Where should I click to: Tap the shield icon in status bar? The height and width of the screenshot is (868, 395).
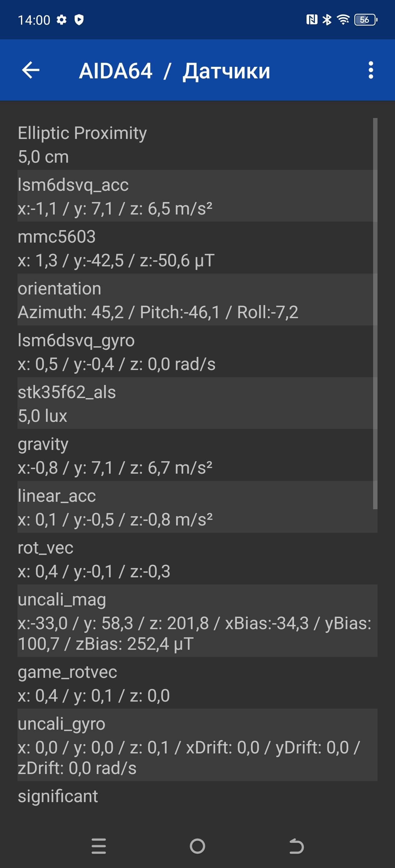(x=79, y=20)
